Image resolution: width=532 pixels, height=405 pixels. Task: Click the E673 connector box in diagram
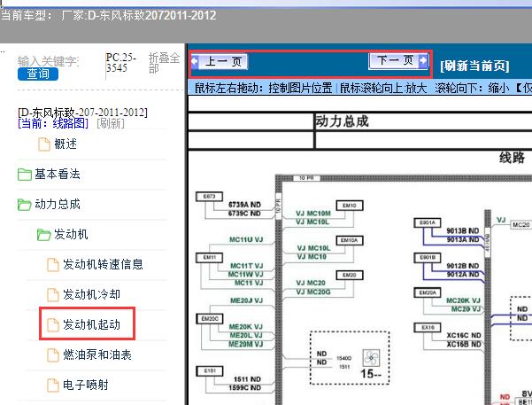(x=209, y=197)
